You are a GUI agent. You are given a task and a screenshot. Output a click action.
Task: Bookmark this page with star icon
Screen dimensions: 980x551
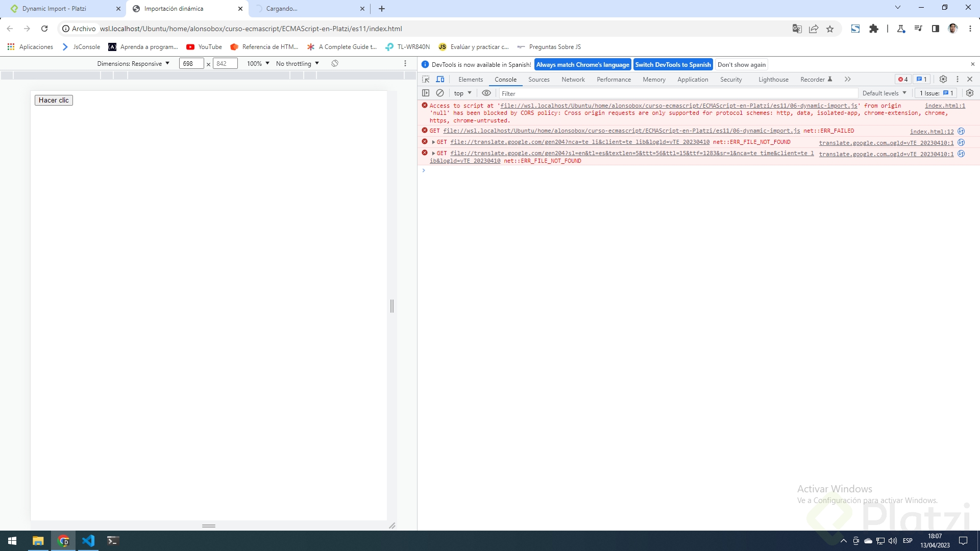(830, 29)
